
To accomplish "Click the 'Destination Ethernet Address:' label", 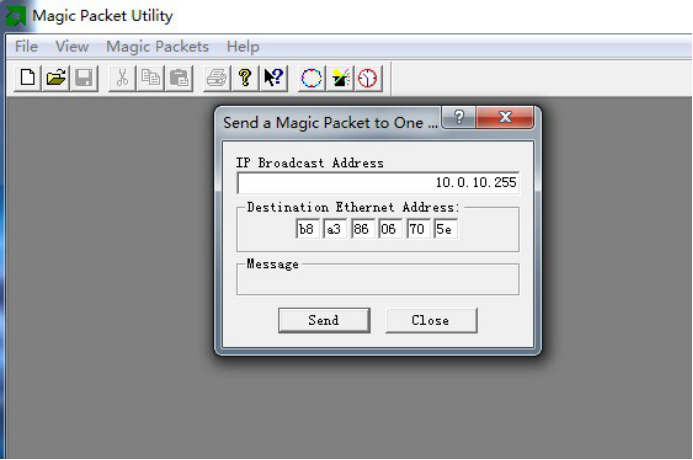I will pos(354,207).
